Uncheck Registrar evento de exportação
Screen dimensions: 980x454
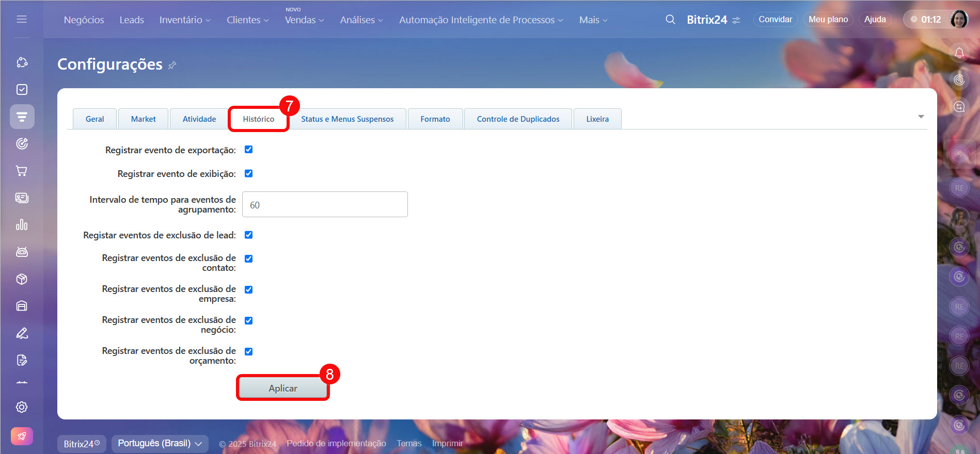tap(248, 150)
